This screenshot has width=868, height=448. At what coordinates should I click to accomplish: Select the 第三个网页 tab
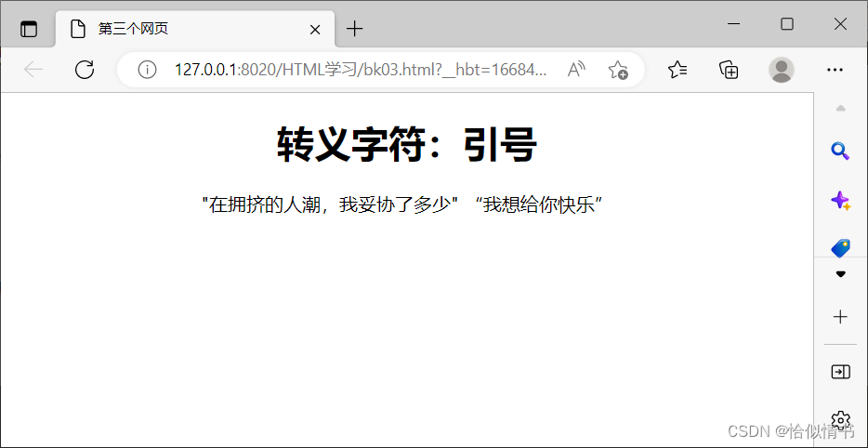(186, 29)
